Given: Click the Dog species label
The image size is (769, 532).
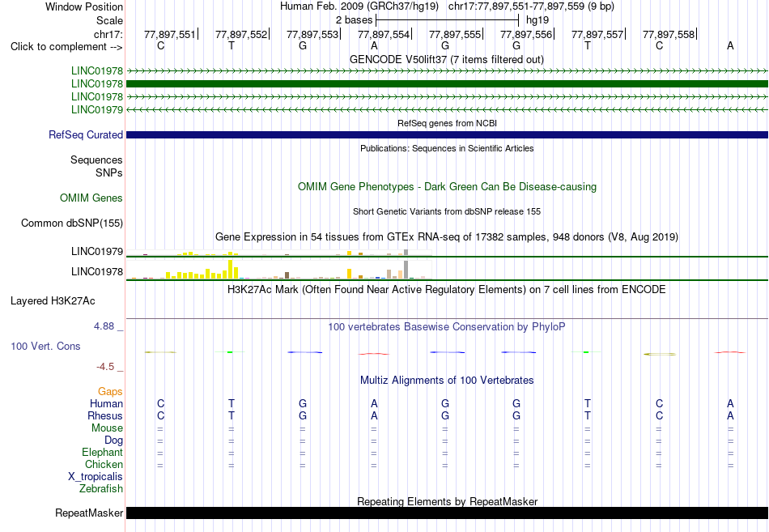Looking at the screenshot, I should [x=114, y=440].
